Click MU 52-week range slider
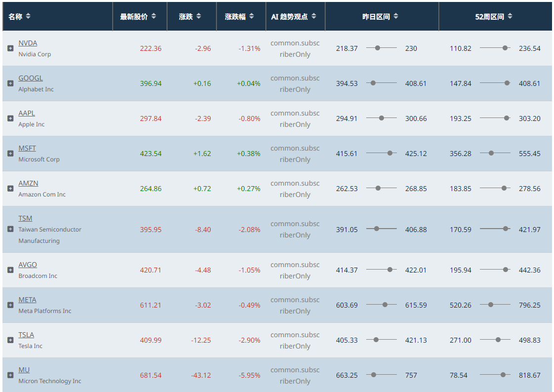 tap(495, 375)
